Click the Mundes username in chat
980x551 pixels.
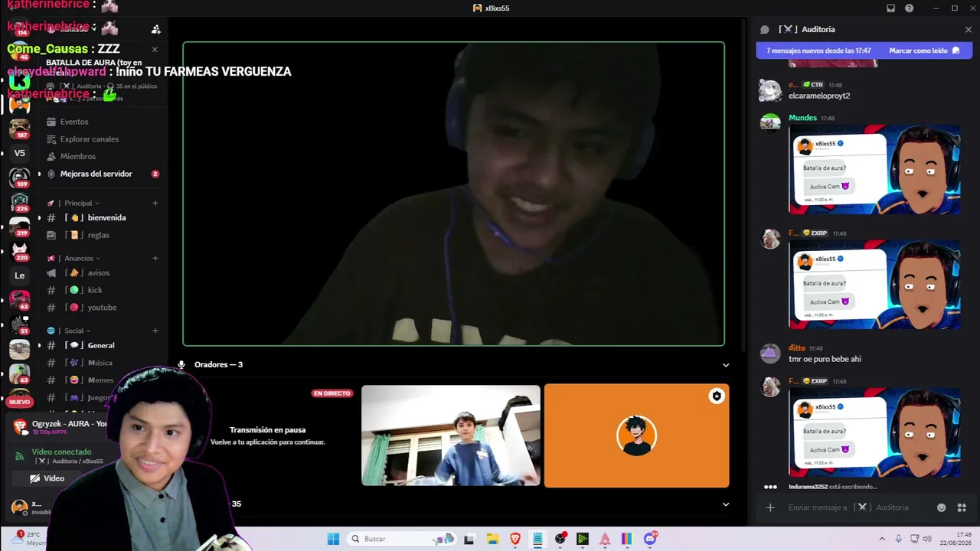(x=802, y=118)
